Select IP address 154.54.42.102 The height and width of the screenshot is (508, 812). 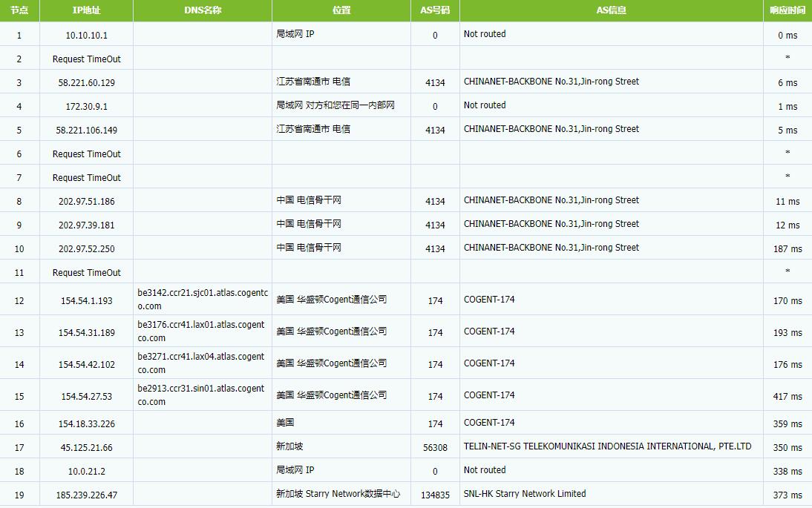click(86, 364)
